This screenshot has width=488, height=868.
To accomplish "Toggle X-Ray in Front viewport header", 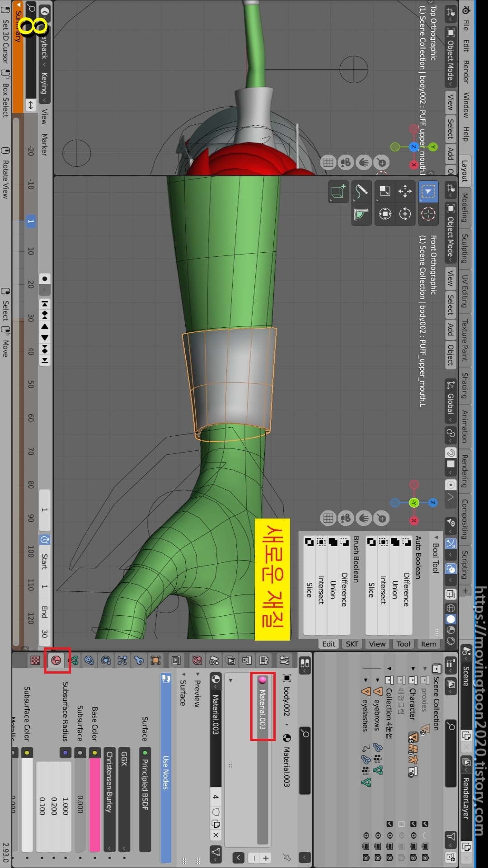I will 450,594.
